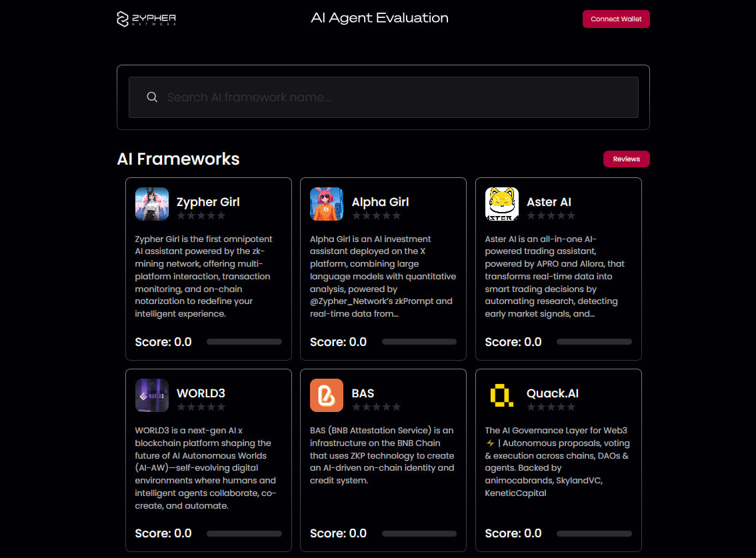756x558 pixels.
Task: Click the WORLD3 score progress bar
Action: tap(244, 533)
